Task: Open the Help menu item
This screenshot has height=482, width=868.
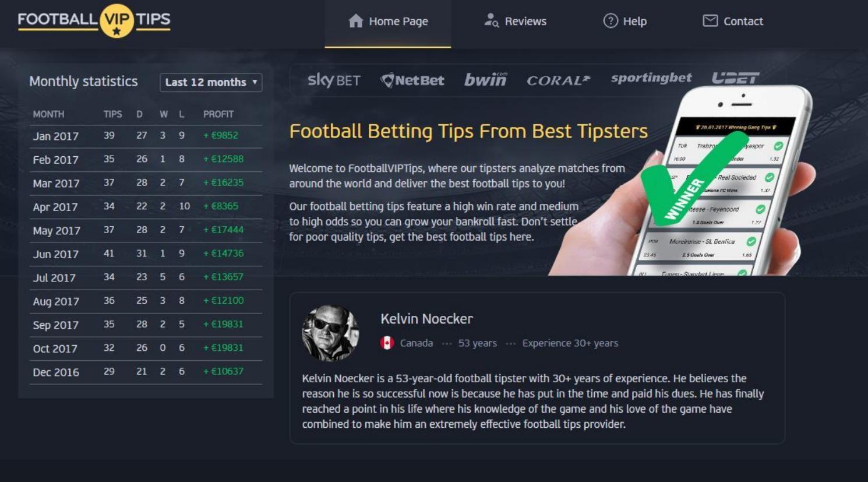Action: click(624, 22)
